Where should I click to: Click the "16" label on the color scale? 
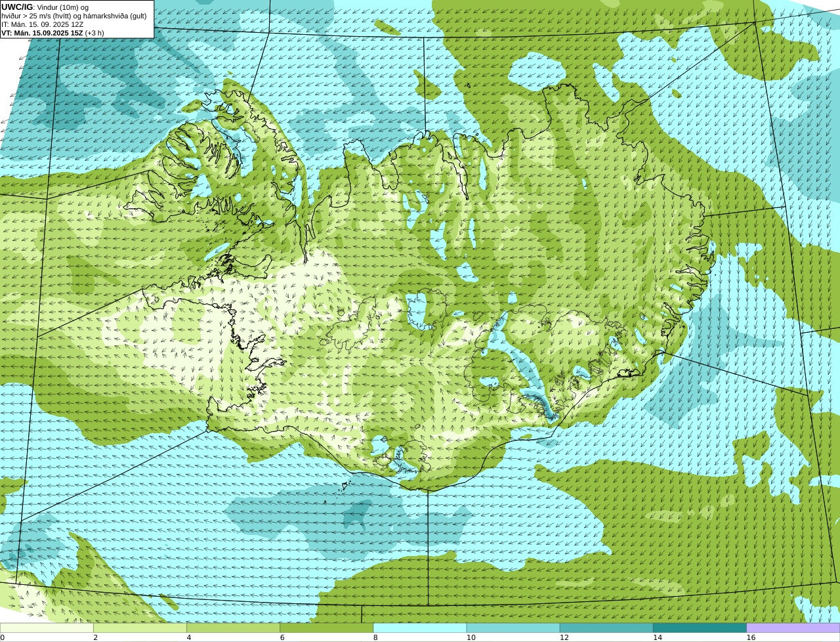coord(751,637)
